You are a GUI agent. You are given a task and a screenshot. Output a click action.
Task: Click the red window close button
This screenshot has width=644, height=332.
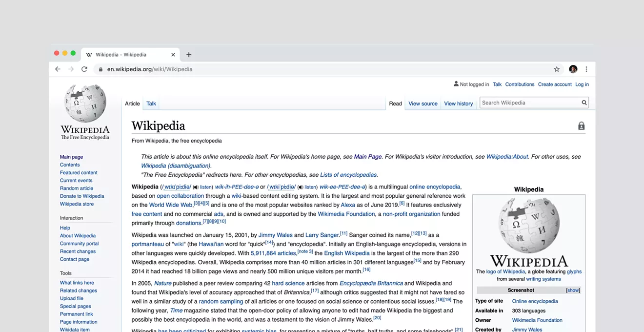57,53
